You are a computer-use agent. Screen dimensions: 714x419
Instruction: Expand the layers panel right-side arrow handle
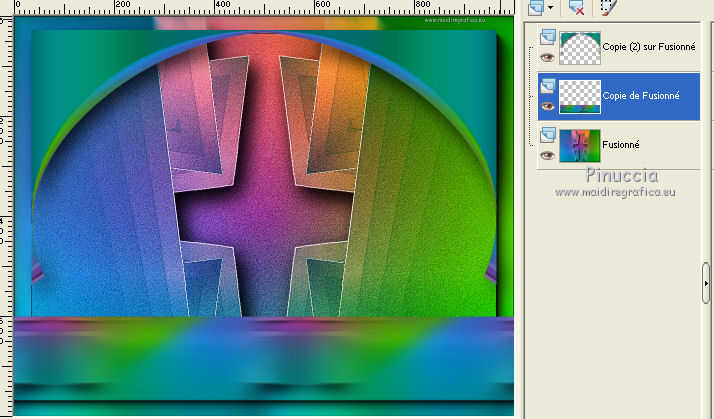coord(707,283)
